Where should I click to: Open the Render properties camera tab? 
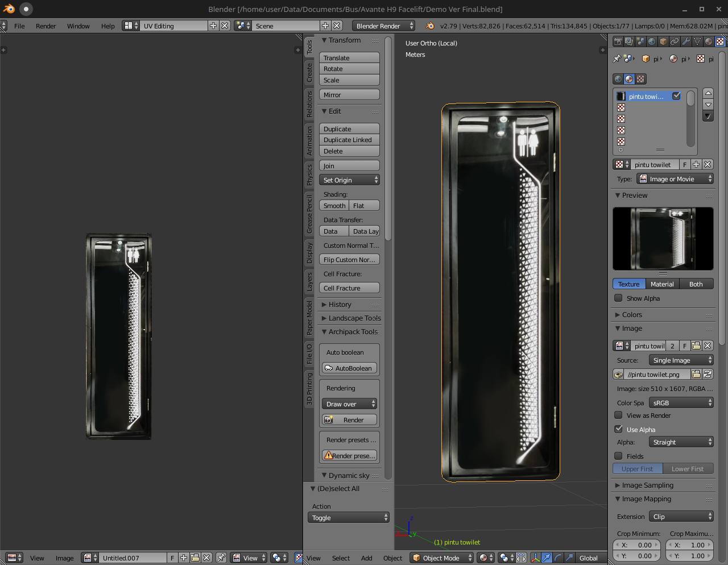pyautogui.click(x=618, y=41)
